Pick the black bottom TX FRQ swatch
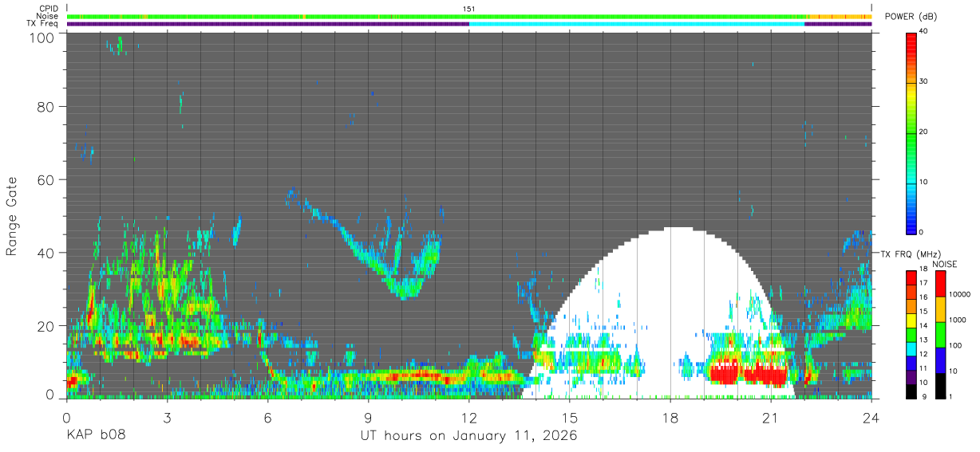Screen dimensions: 980x452 [911, 391]
